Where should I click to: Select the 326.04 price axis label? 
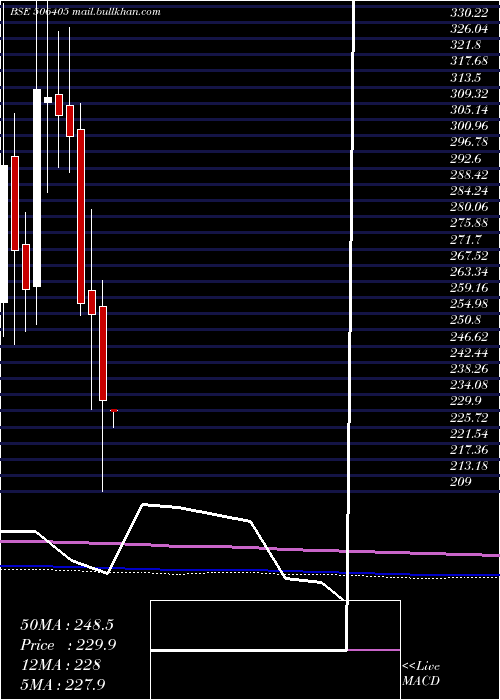469,29
